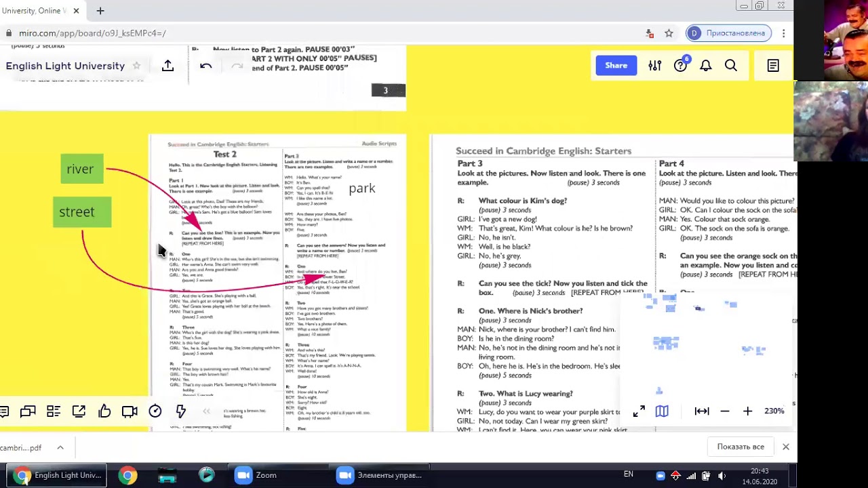868x488 pixels.
Task: Click the Zoom tray icon
Action: coord(660,476)
